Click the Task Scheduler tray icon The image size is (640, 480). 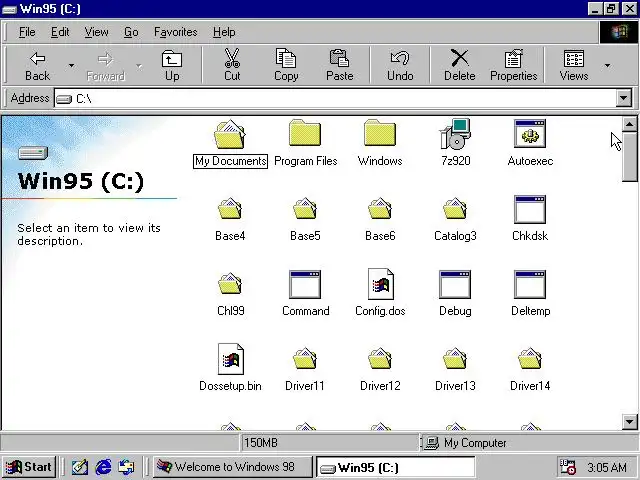click(x=567, y=467)
